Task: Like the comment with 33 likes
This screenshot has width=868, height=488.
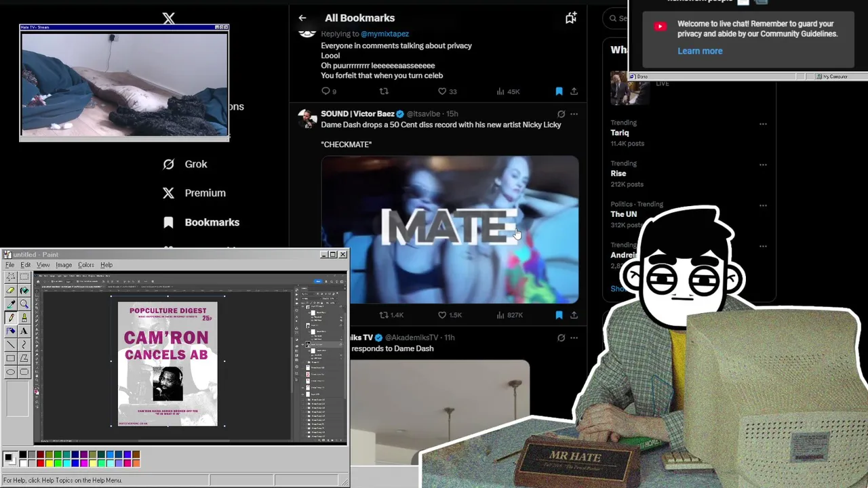Action: [447, 91]
